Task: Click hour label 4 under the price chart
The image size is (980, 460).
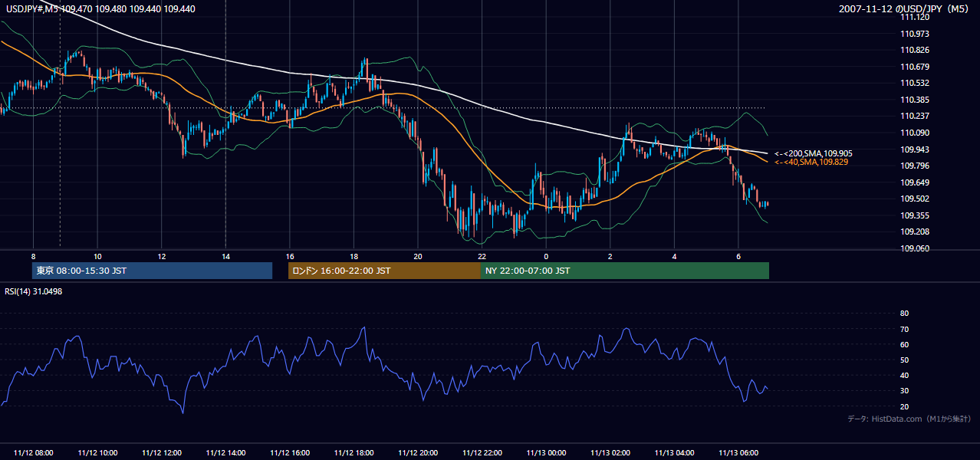Action: click(x=674, y=256)
